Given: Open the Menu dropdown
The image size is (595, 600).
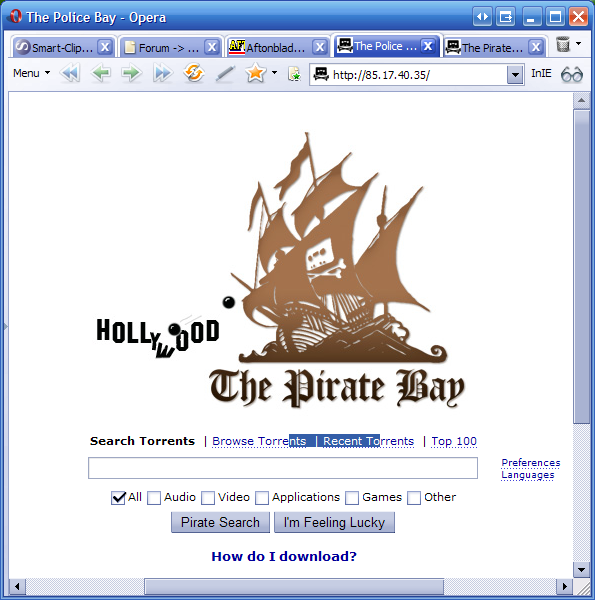Looking at the screenshot, I should (31, 73).
